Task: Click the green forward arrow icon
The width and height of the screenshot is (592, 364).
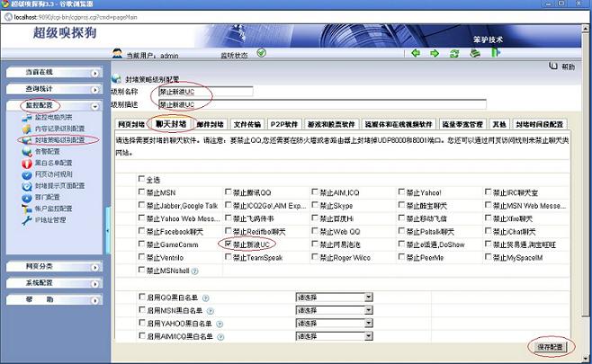Action: coord(436,53)
